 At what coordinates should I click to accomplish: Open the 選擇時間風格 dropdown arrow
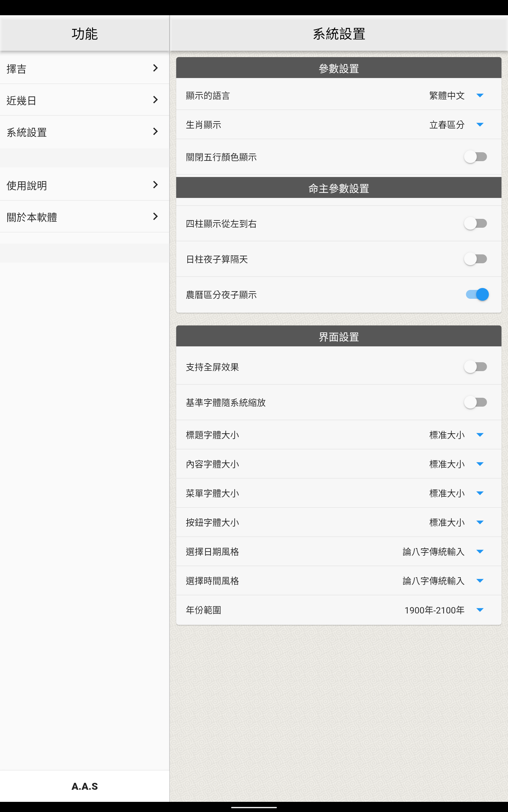pos(480,581)
